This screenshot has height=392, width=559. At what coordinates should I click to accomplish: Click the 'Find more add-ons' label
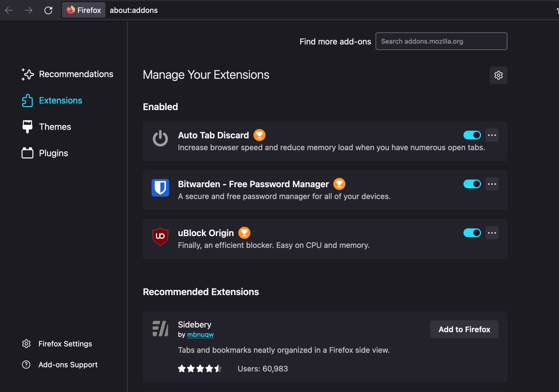tap(335, 42)
